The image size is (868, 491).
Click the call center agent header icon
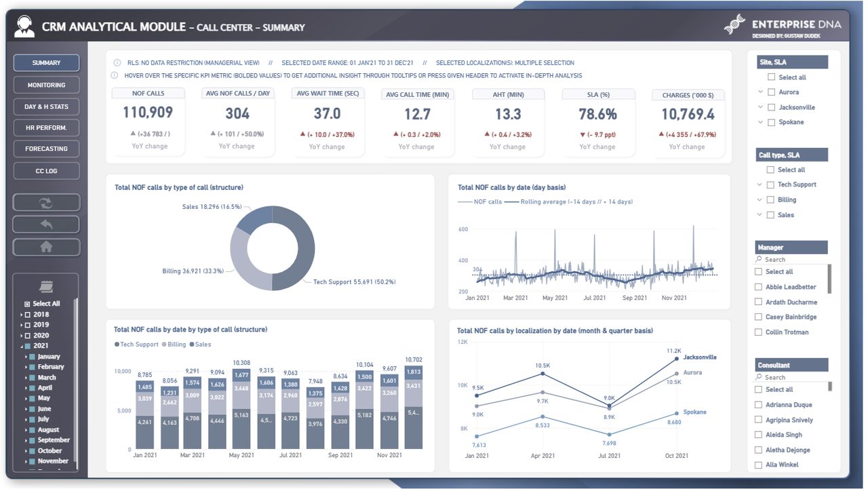(x=24, y=26)
